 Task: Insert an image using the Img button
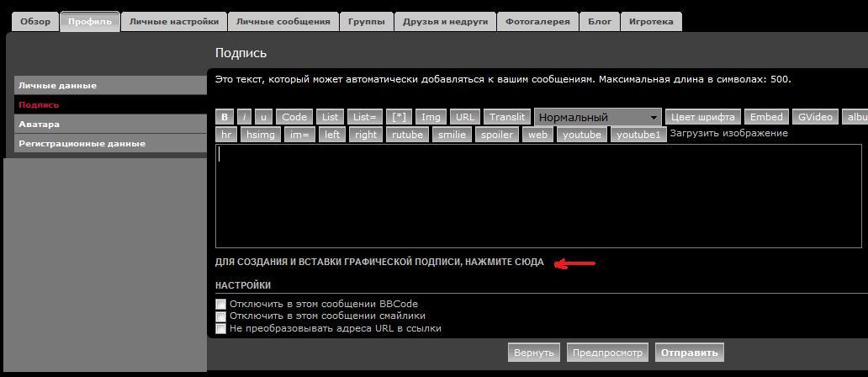[431, 117]
